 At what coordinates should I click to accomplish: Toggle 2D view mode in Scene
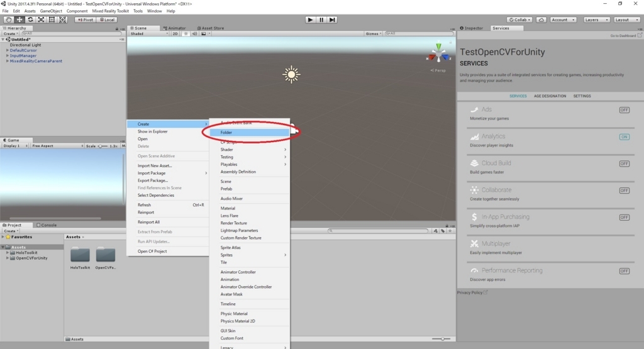pos(175,34)
